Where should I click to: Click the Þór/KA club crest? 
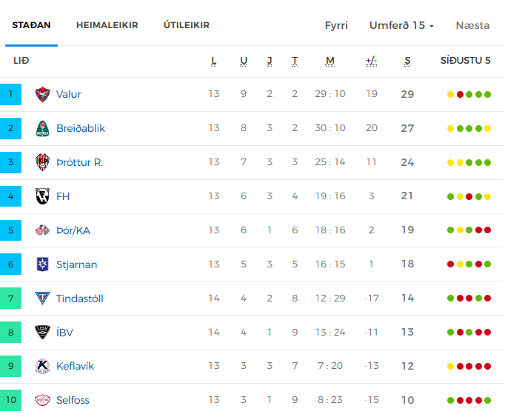coord(42,230)
